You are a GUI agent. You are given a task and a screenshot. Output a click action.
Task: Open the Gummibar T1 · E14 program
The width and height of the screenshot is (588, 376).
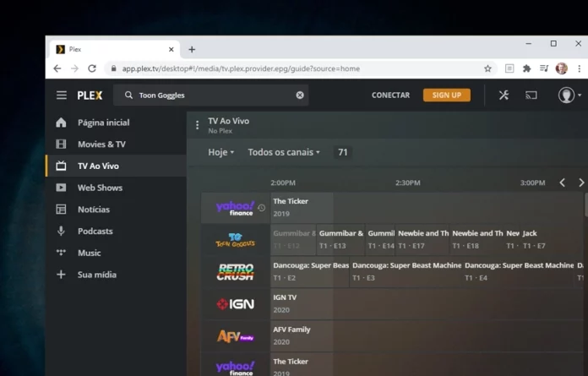point(381,240)
